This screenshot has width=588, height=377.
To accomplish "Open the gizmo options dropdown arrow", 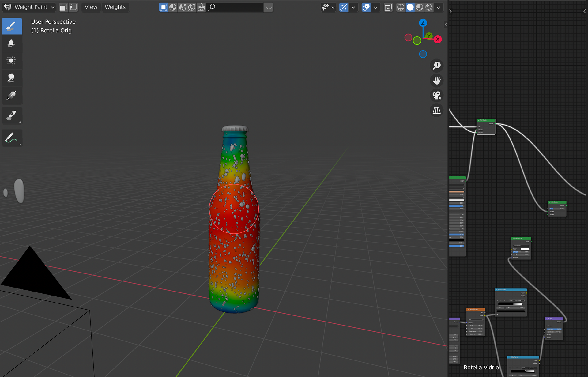I will point(353,7).
